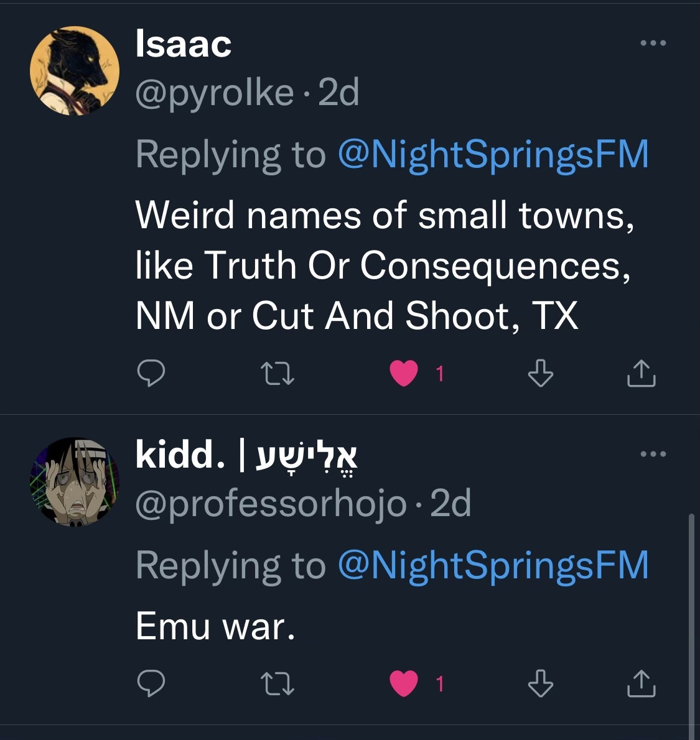Viewport: 700px width, 740px height.
Task: Open more options for kidd.'s tweet
Action: click(x=653, y=454)
